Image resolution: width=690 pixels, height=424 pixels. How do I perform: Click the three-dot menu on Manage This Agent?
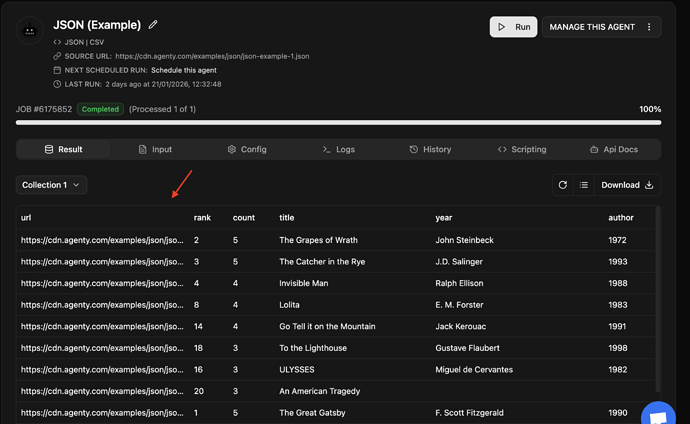click(649, 27)
